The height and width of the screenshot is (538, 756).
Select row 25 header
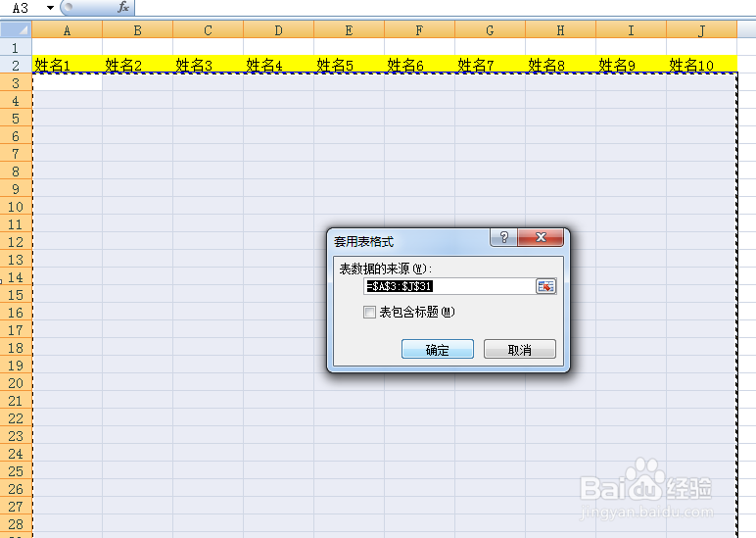16,471
